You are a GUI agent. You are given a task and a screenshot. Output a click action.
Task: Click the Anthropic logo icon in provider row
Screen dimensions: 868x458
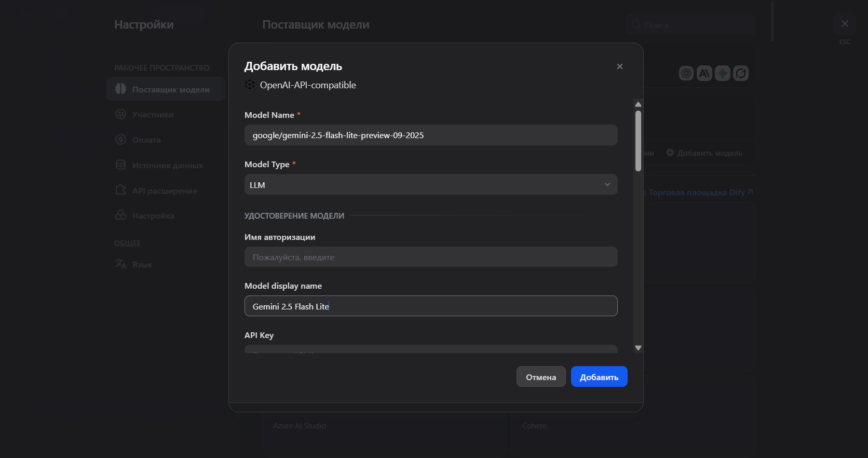point(704,73)
